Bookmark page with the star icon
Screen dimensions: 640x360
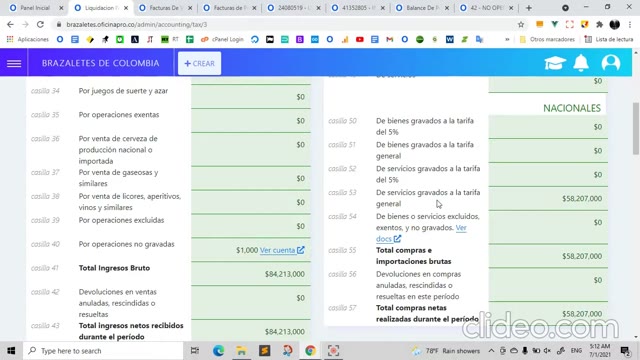coord(521,24)
